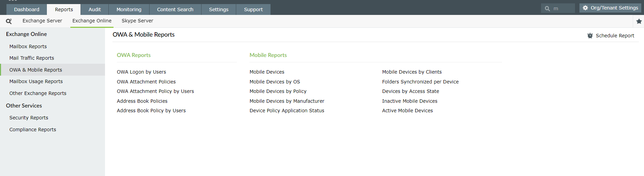The image size is (644, 176).
Task: Open the Content Search tab
Action: (175, 9)
